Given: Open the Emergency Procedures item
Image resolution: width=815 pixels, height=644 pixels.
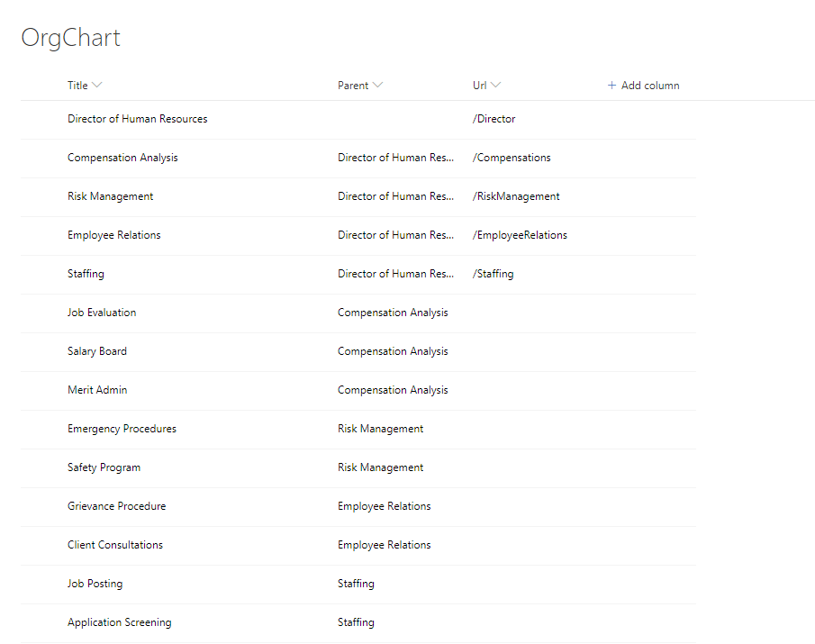Looking at the screenshot, I should coord(122,429).
